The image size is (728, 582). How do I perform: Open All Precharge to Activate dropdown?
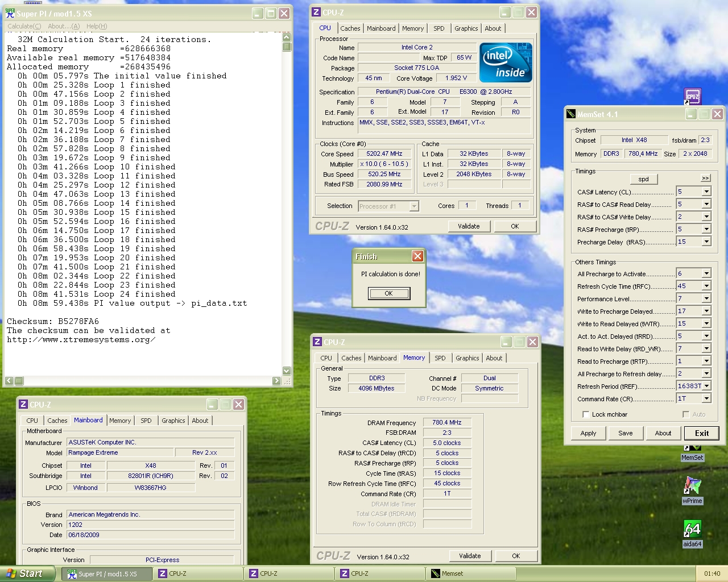[706, 273]
